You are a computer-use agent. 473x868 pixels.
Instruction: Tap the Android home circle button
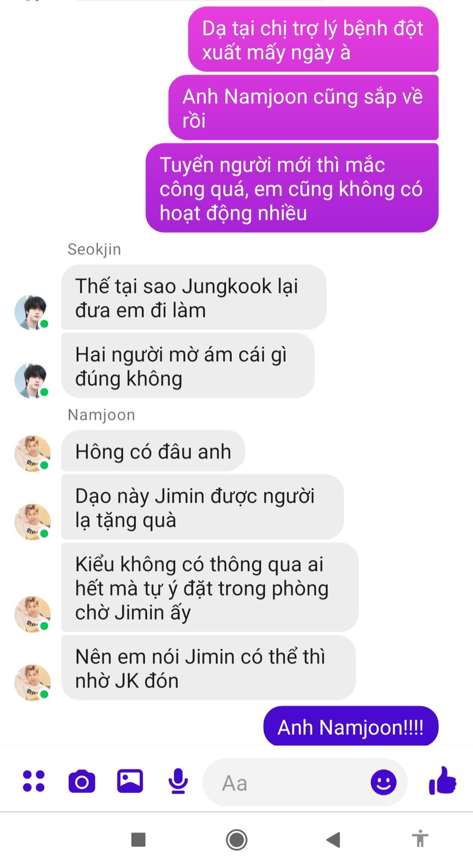(x=236, y=840)
